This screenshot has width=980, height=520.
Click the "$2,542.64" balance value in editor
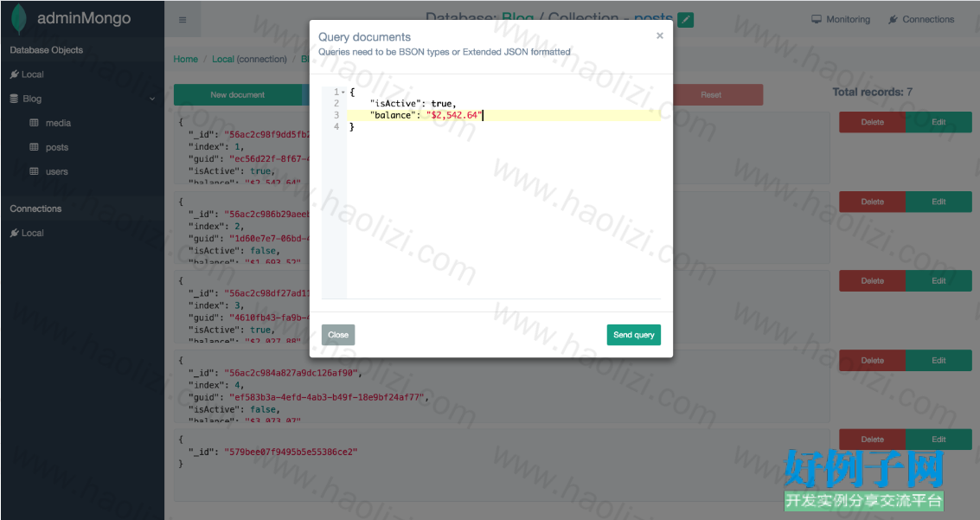pyautogui.click(x=454, y=115)
